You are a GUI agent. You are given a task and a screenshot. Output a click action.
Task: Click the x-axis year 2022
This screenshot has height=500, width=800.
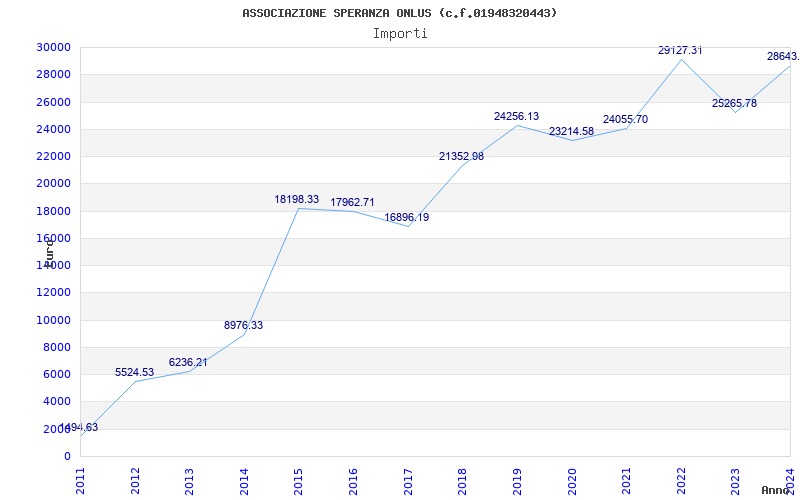[681, 481]
